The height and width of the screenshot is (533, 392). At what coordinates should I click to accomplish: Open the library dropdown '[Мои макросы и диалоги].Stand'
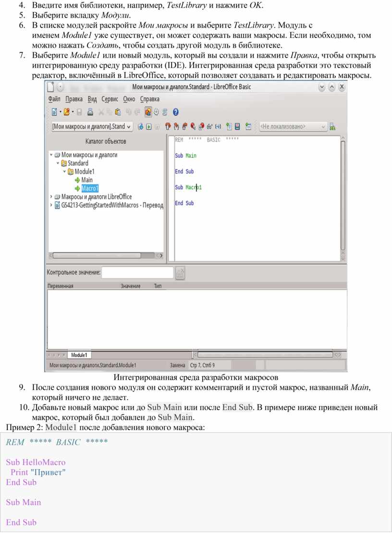coord(91,126)
